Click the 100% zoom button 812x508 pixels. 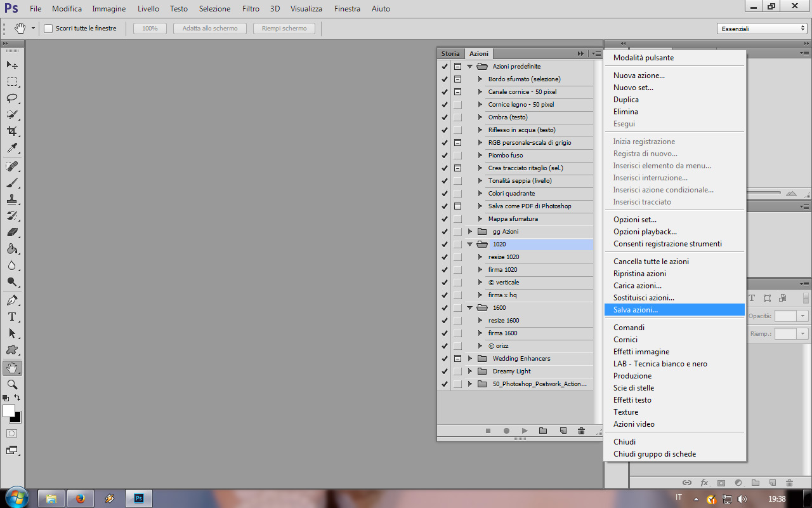point(150,29)
